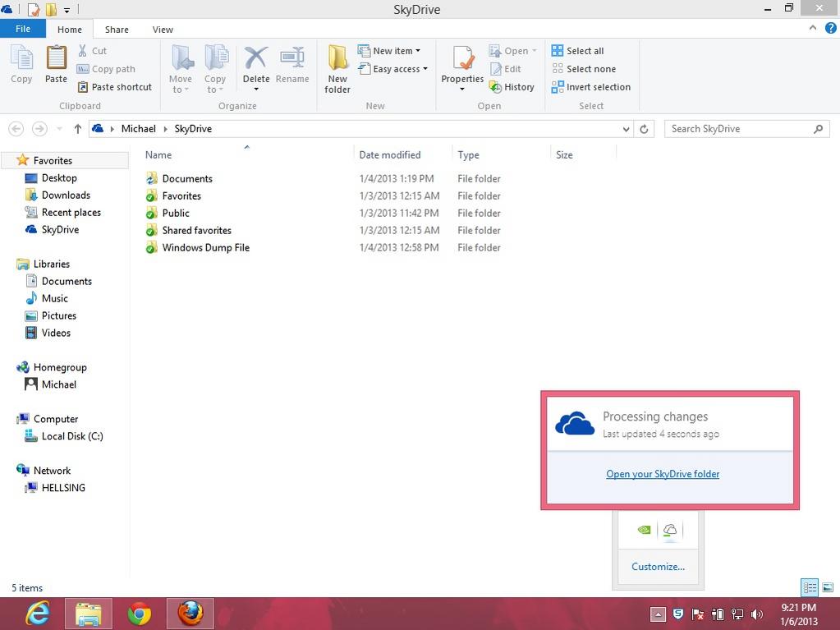Open Recent places in navigation pane
Screen dimensions: 840x630
coord(71,212)
